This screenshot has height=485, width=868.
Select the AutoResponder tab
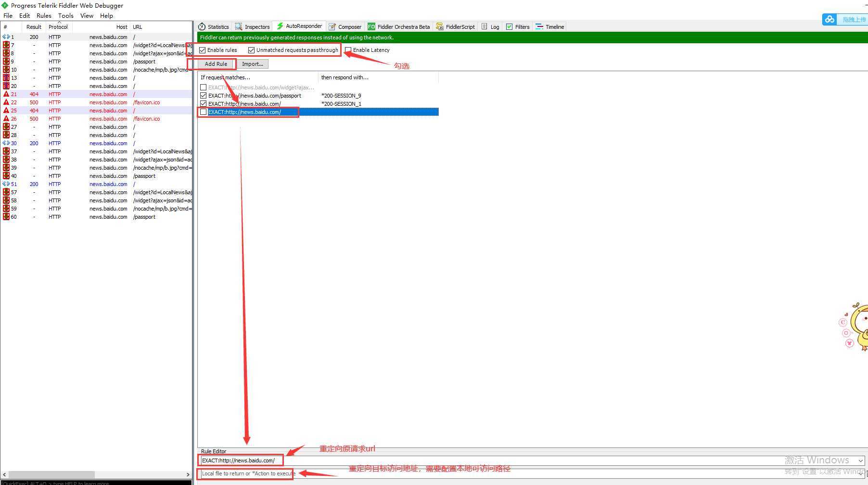pos(299,26)
